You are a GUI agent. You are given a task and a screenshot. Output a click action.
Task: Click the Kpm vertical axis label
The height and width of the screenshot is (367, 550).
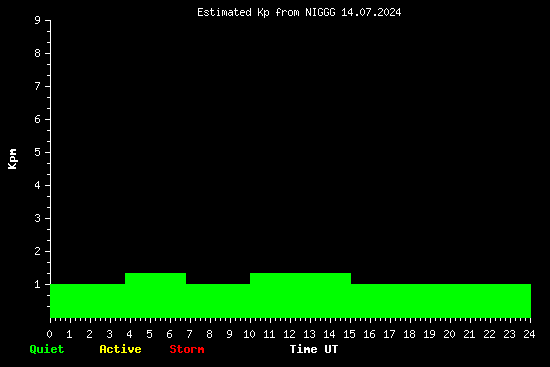pyautogui.click(x=12, y=159)
